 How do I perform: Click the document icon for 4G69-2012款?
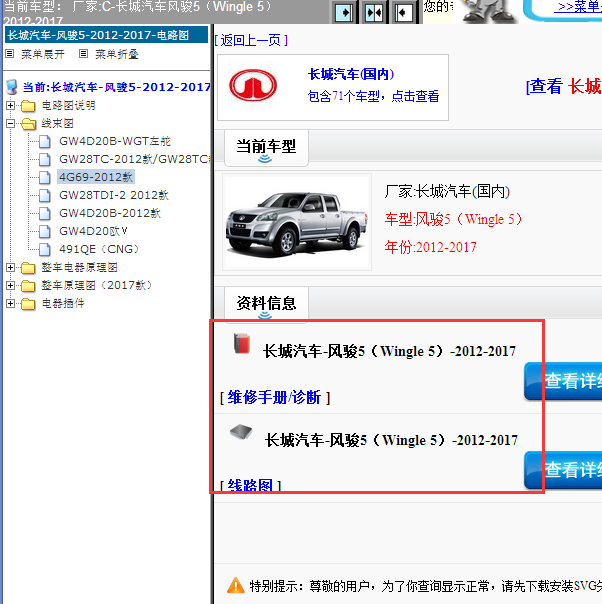point(45,178)
